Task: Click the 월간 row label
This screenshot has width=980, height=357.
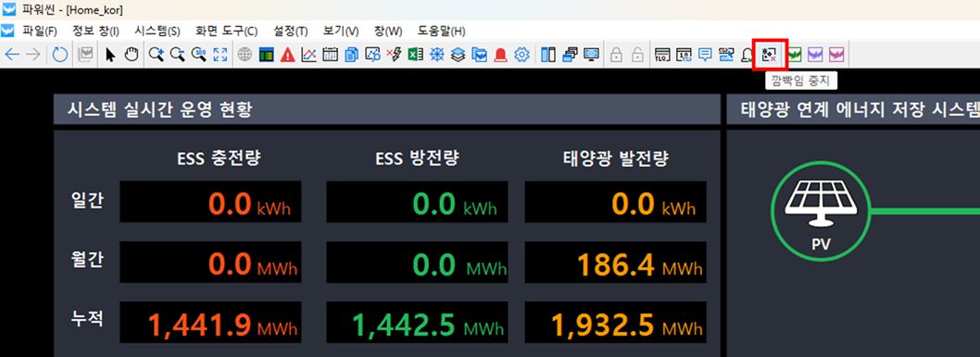Action: [x=87, y=260]
